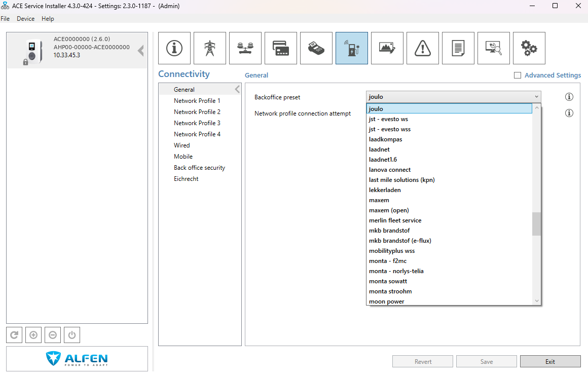This screenshot has height=377, width=588.
Task: Click the dropdown list scrollbar thumb
Action: [536, 224]
